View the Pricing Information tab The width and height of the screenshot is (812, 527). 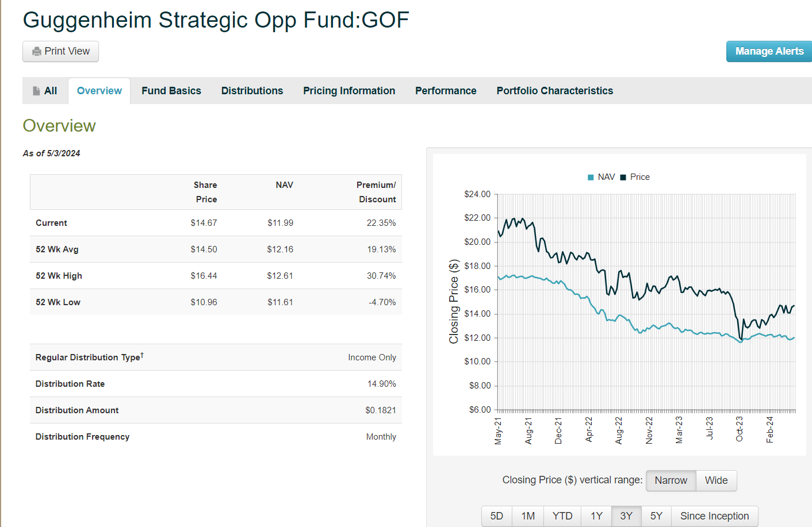click(348, 90)
